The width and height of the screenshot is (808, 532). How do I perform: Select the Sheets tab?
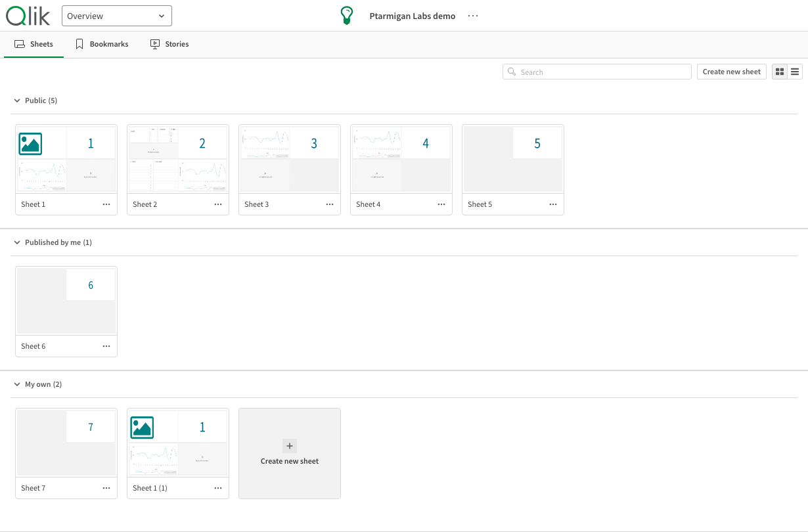tap(34, 44)
